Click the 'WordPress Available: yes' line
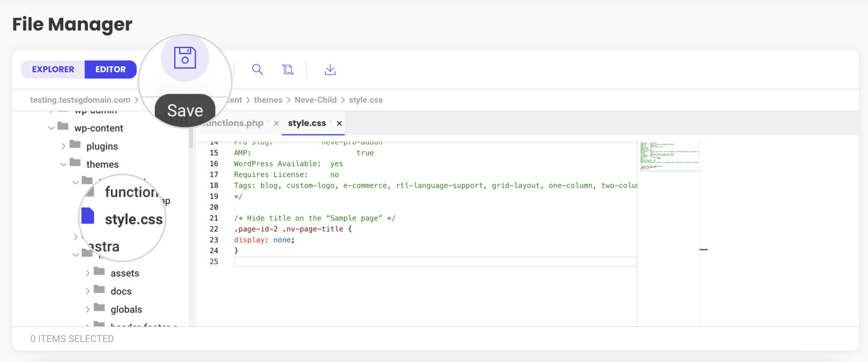 pos(288,164)
